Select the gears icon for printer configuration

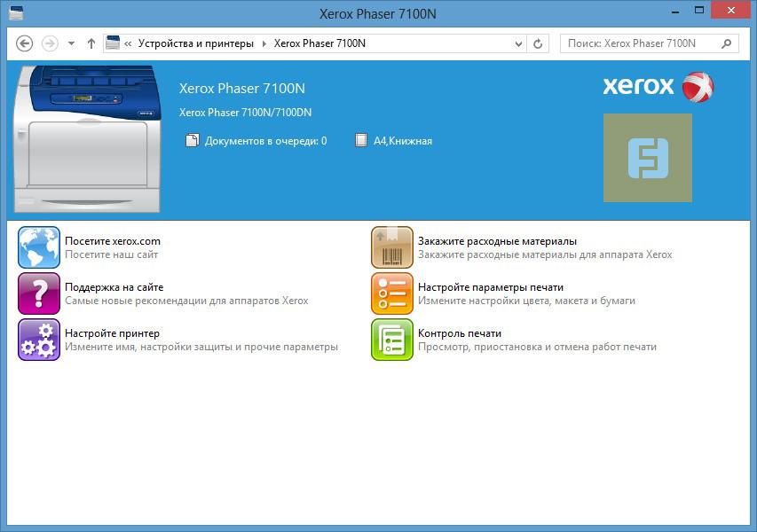click(x=38, y=340)
